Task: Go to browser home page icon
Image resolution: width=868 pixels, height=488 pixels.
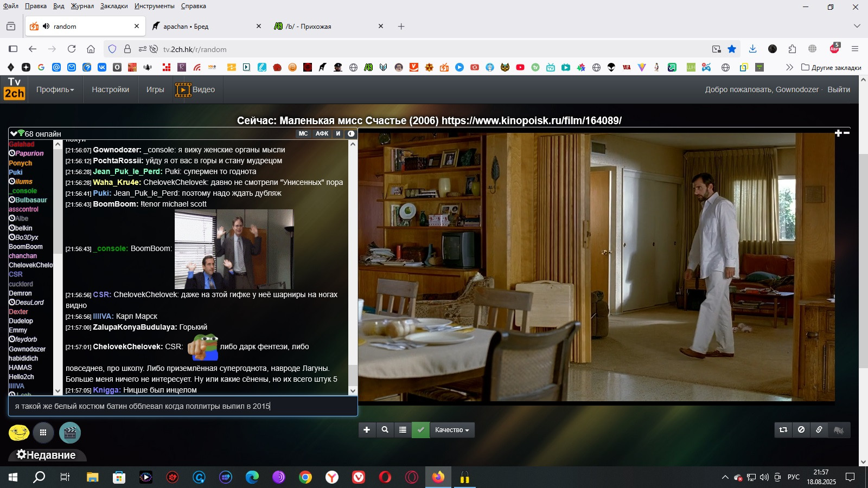Action: click(91, 49)
